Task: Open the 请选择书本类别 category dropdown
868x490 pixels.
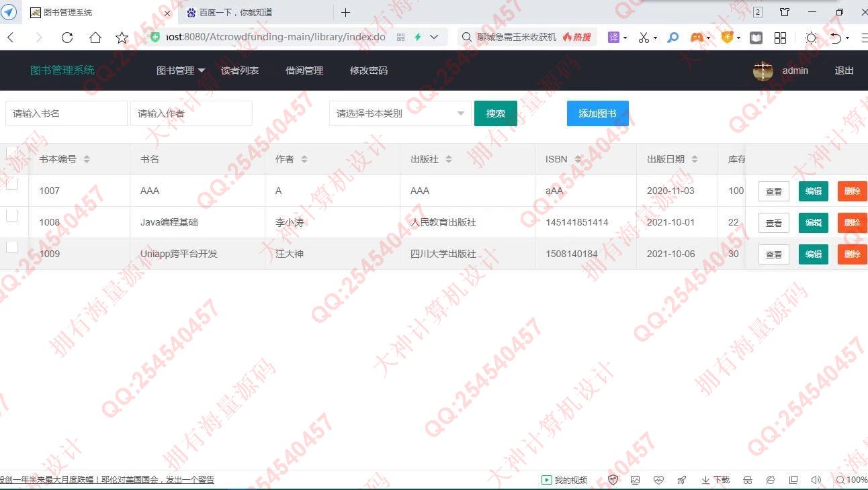Action: click(400, 113)
